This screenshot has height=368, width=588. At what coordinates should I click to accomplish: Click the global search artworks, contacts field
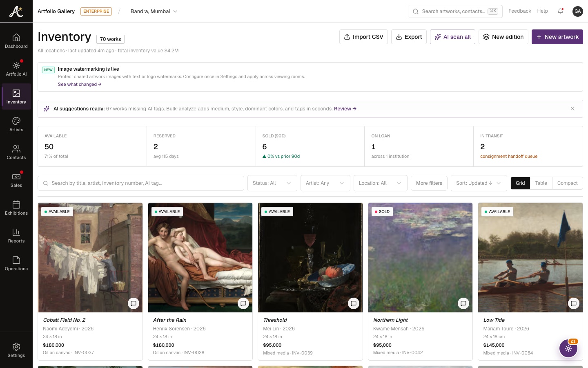pyautogui.click(x=455, y=11)
